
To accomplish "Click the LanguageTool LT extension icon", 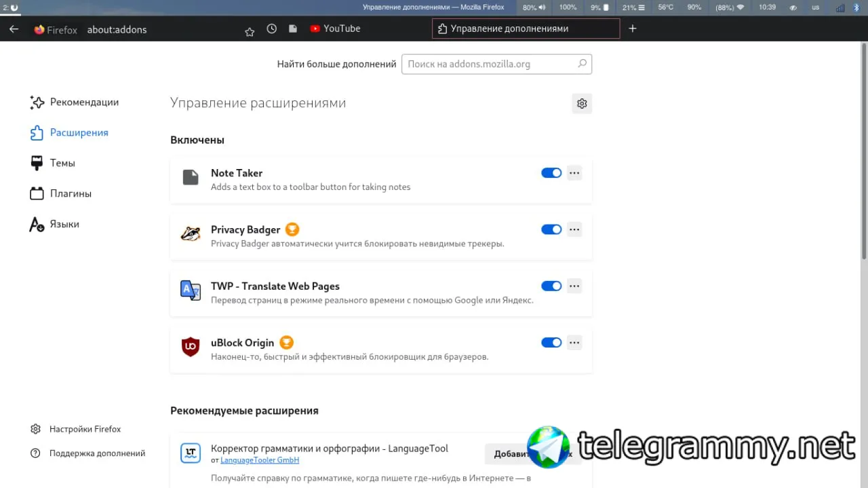I will click(191, 453).
